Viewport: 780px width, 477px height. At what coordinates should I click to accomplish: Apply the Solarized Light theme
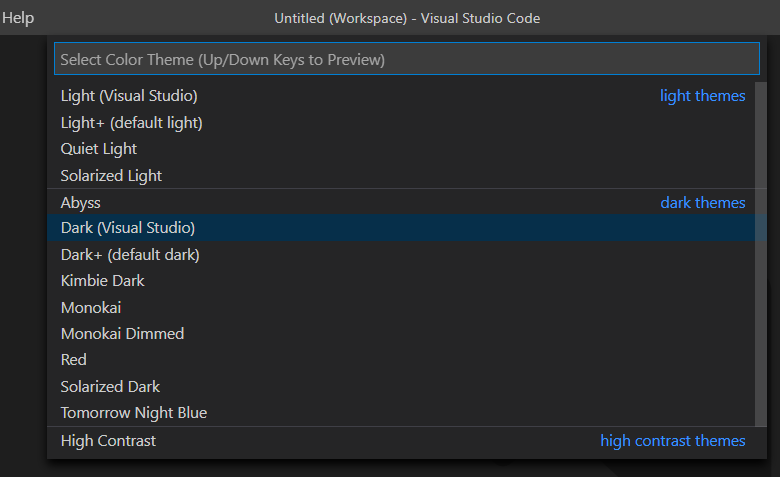[x=406, y=175]
